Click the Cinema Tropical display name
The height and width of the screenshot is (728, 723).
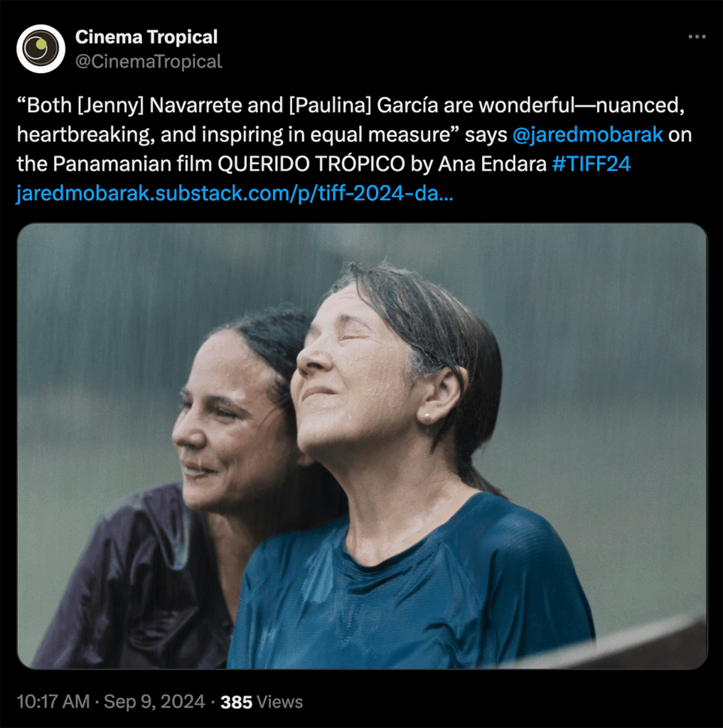pos(146,37)
